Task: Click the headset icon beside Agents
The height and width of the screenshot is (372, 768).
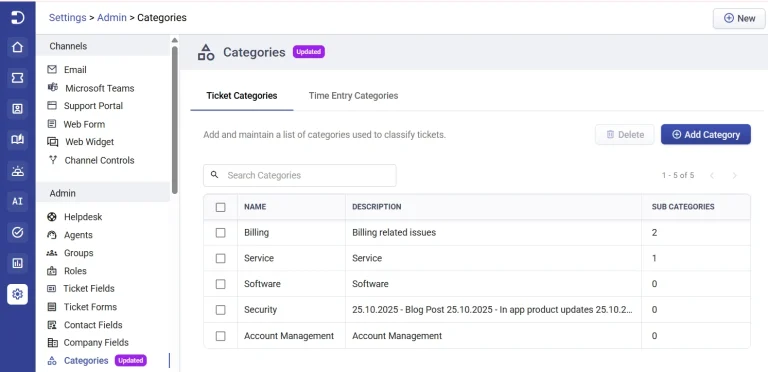Action: (x=52, y=235)
